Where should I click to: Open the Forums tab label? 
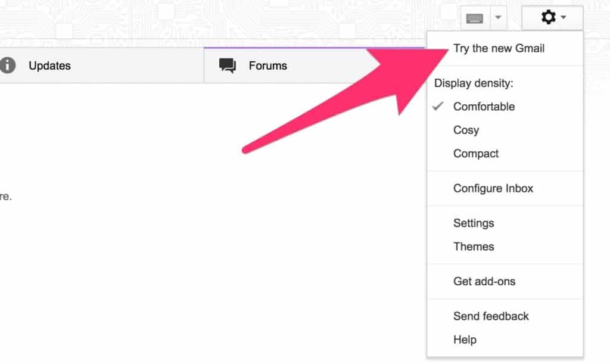[x=267, y=66]
